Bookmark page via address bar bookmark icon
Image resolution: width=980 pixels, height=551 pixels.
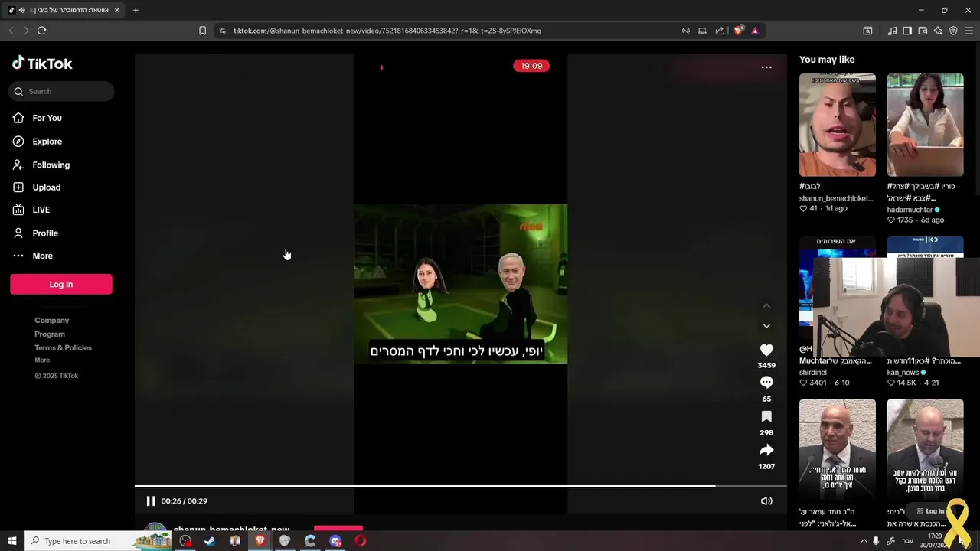202,31
